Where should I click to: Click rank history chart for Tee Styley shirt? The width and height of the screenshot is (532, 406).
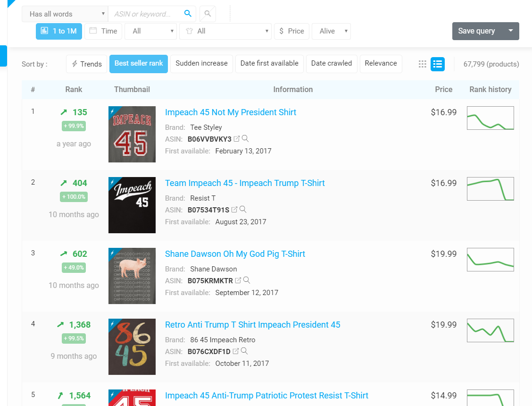(x=490, y=118)
